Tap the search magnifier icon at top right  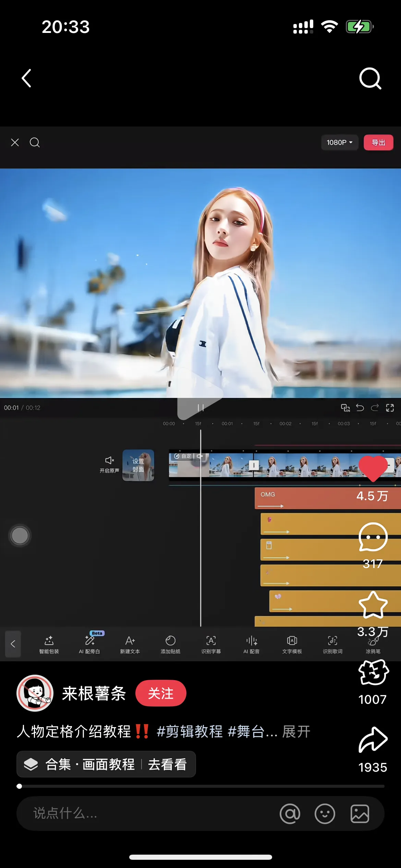point(370,79)
